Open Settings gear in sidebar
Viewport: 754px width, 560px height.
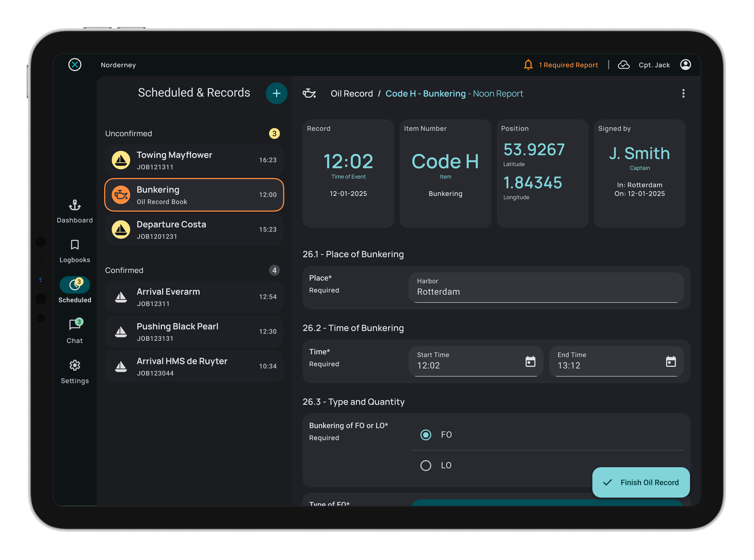(75, 372)
